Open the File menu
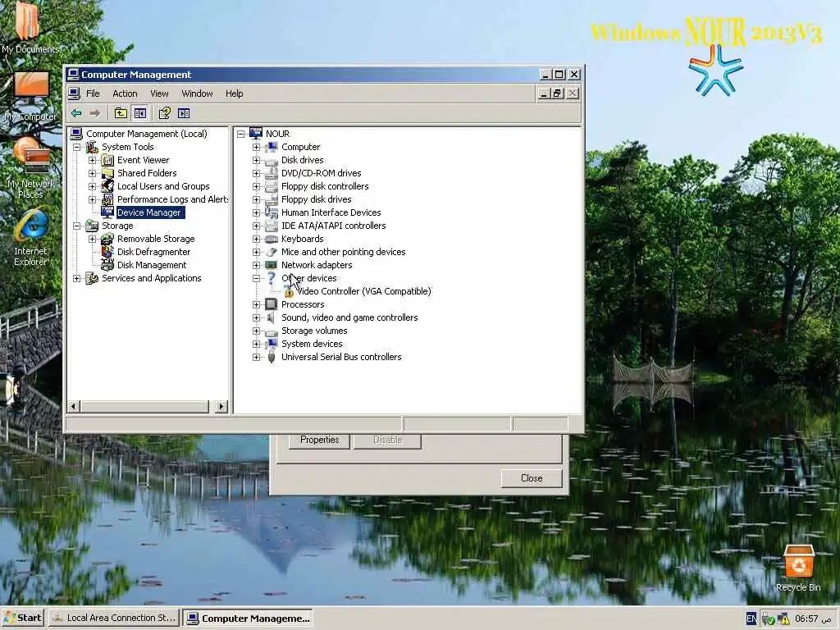 pyautogui.click(x=93, y=94)
